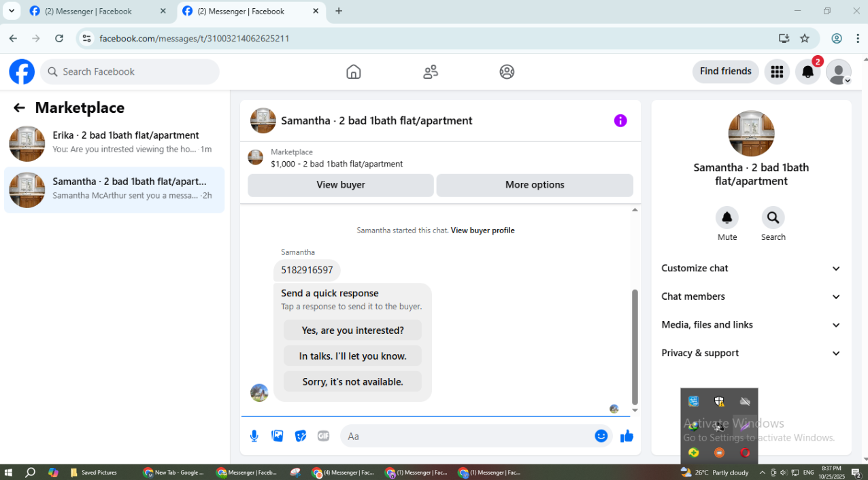Click the More options button
This screenshot has width=868, height=480.
click(x=535, y=185)
